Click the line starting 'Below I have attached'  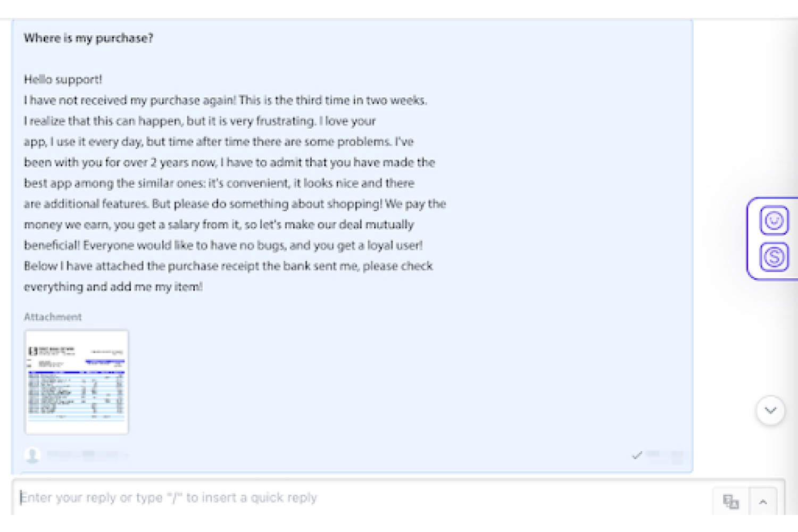(x=228, y=266)
